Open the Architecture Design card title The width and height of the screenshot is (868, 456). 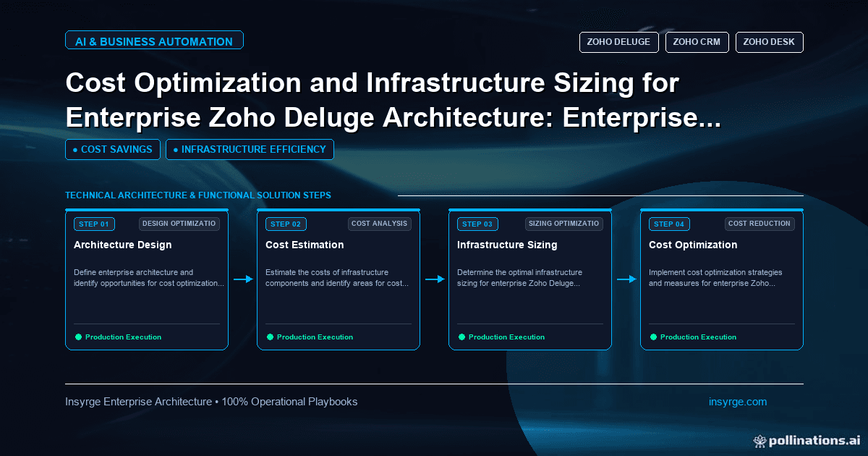tap(123, 245)
